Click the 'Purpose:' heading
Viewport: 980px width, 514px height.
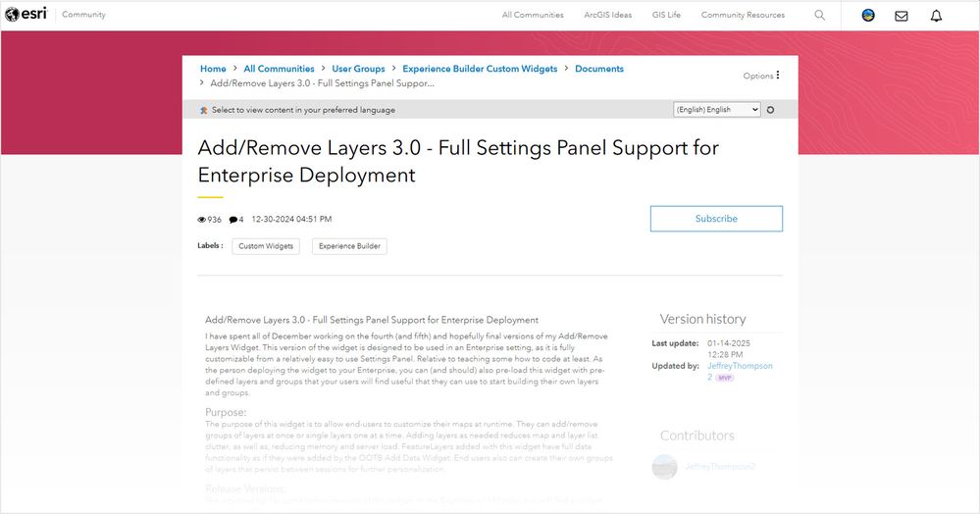(x=226, y=412)
